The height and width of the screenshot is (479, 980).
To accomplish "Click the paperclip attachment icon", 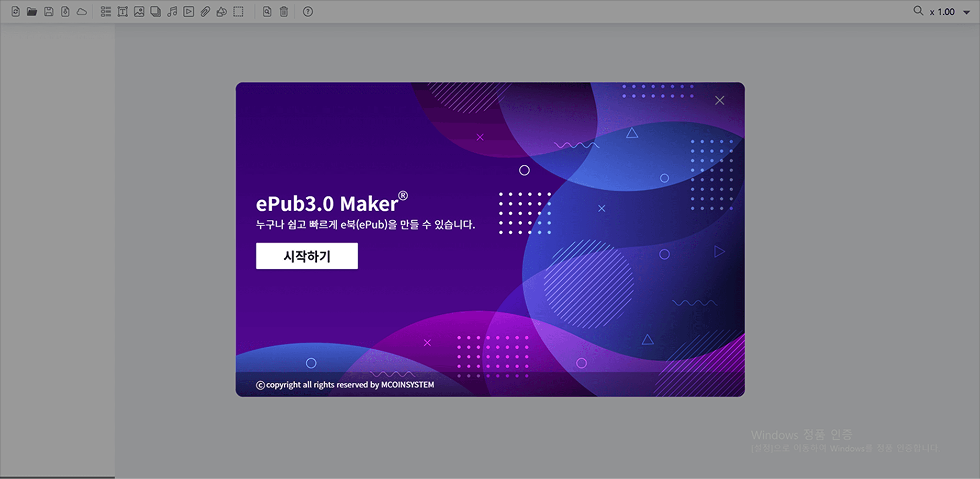I will tap(205, 11).
